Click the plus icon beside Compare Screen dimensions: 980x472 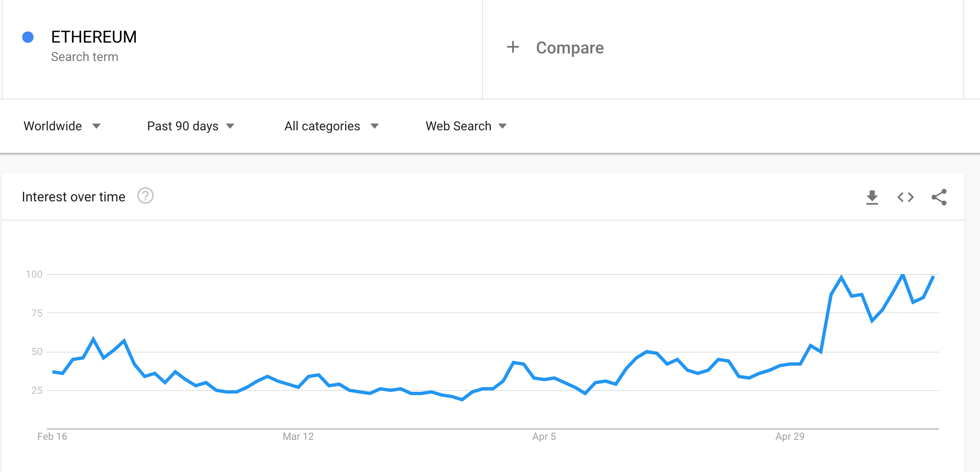coord(513,47)
